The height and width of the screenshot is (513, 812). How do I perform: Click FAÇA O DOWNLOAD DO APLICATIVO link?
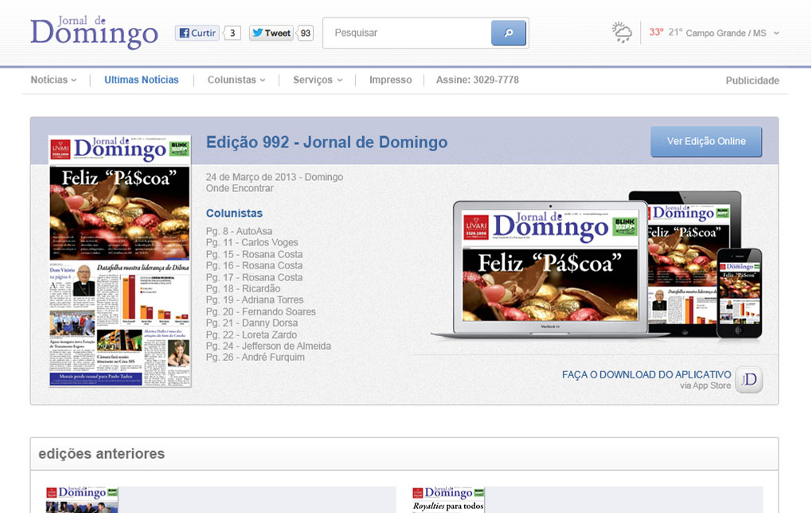click(x=646, y=374)
